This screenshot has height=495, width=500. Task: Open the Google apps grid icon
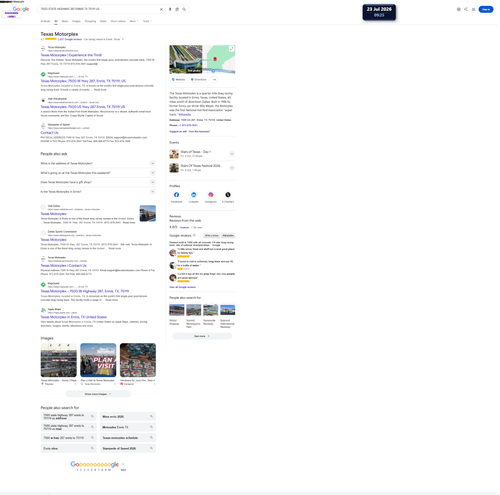point(473,9)
